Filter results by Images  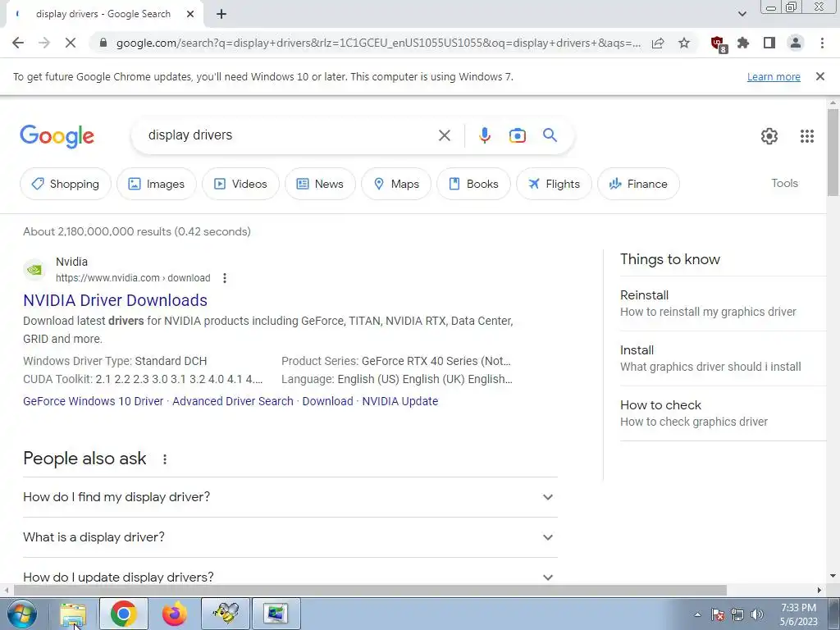point(157,184)
